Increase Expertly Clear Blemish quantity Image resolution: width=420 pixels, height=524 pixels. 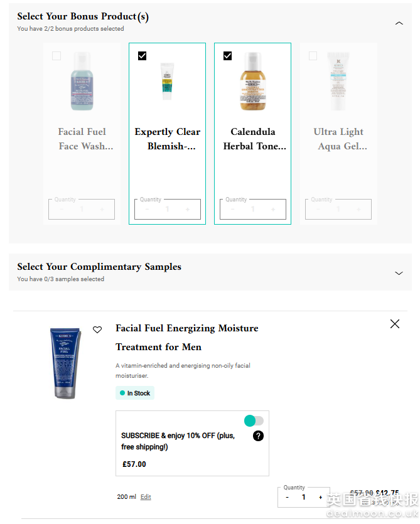[x=187, y=210]
